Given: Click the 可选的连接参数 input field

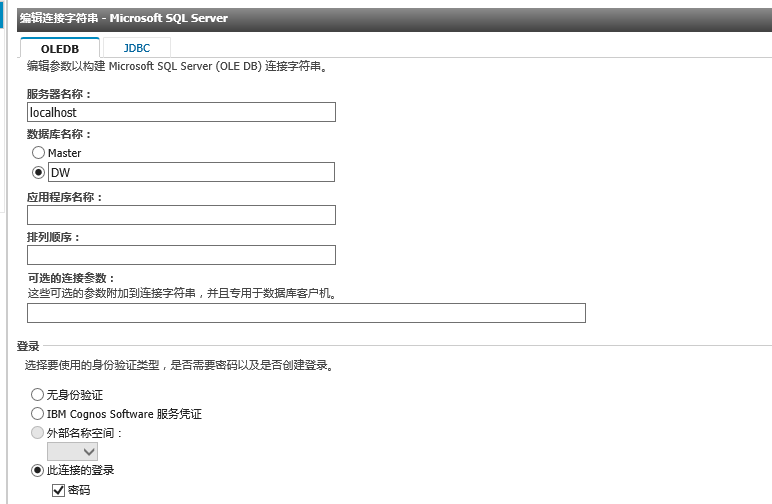Looking at the screenshot, I should pos(306,313).
